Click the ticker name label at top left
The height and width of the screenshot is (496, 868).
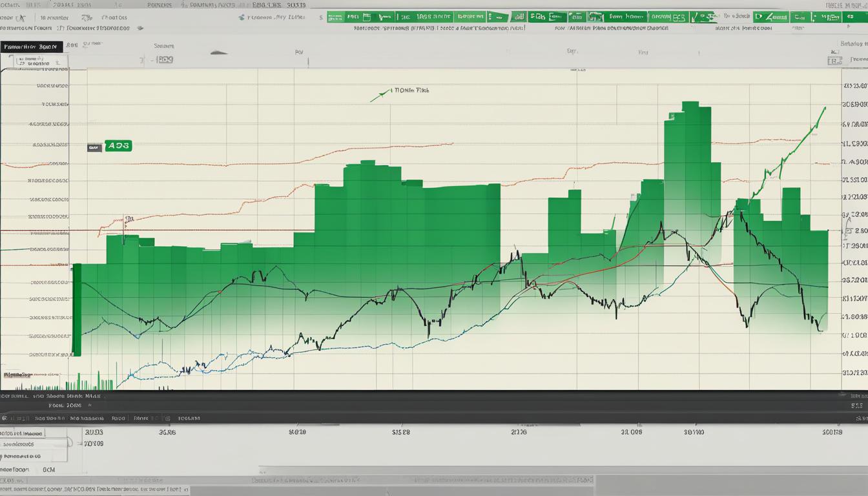tap(30, 47)
